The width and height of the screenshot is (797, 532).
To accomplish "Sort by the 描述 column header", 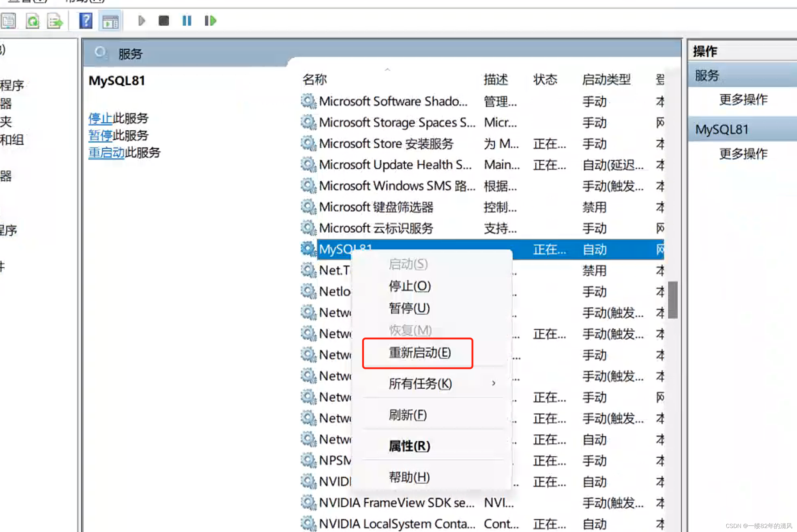I will pyautogui.click(x=496, y=80).
